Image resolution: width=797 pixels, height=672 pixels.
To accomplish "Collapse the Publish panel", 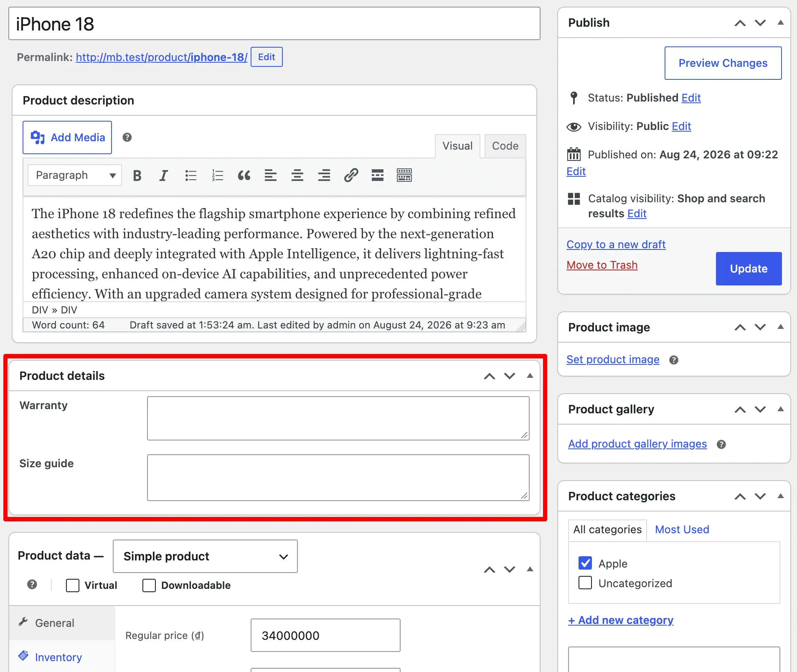I will click(780, 23).
